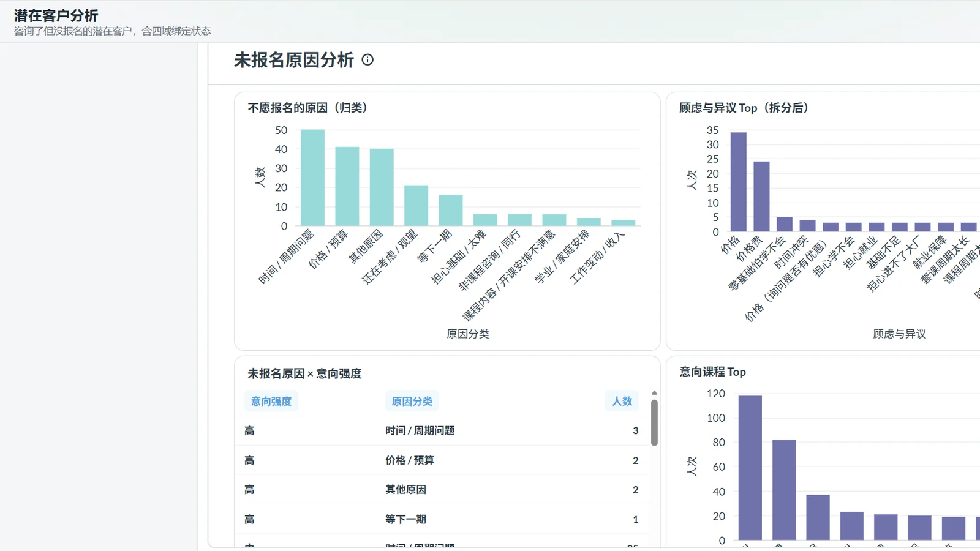Click the count 1 in 等下一期 row
This screenshot has width=980, height=551.
click(636, 519)
